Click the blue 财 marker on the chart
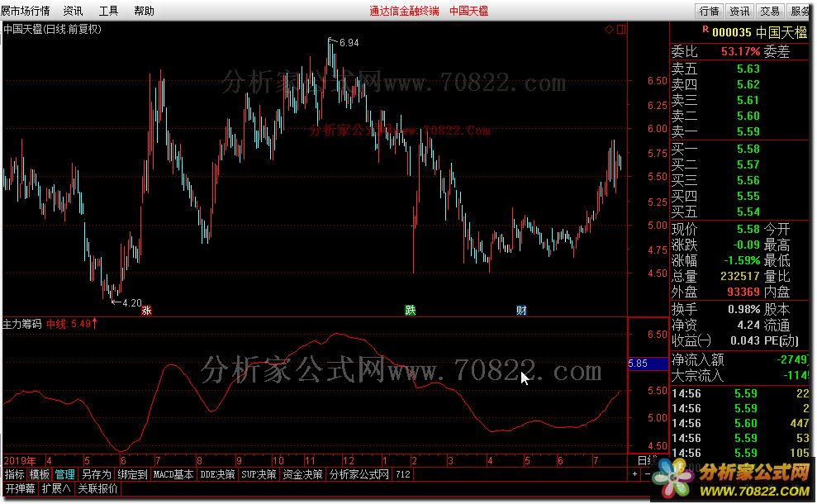The image size is (817, 504). coord(521,311)
